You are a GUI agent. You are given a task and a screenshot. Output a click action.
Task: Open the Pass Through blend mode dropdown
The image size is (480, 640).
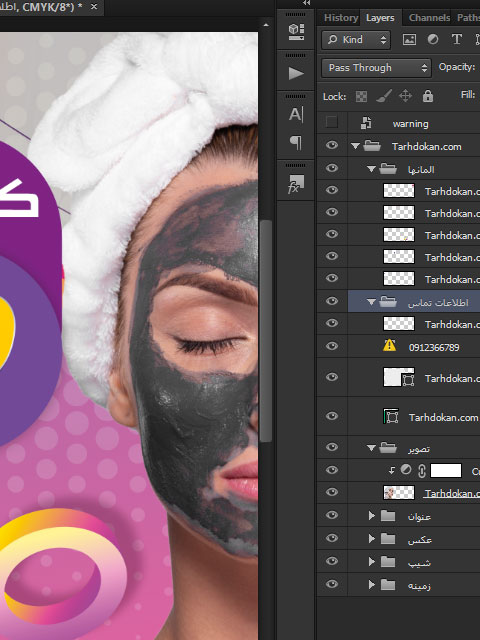[376, 68]
